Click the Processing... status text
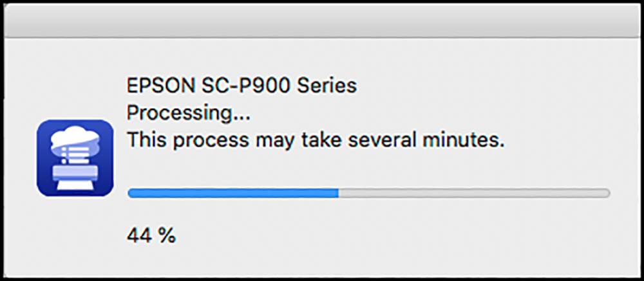The image size is (644, 281). tap(189, 114)
